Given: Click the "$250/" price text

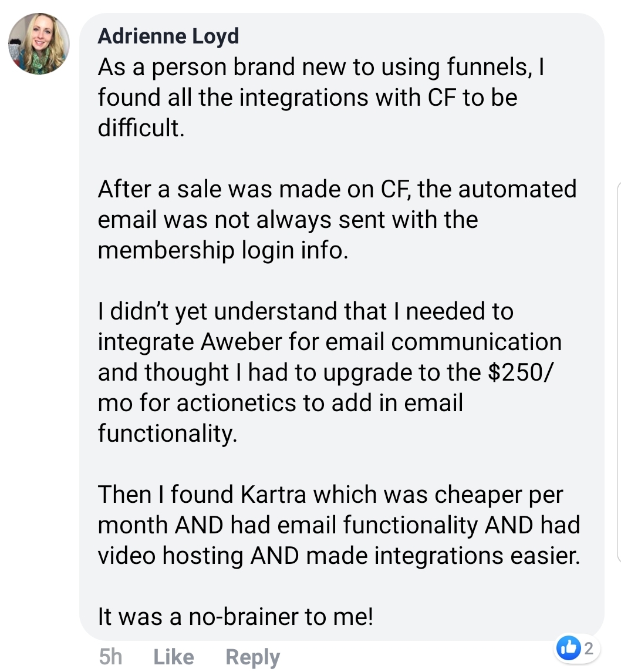Looking at the screenshot, I should tap(519, 372).
